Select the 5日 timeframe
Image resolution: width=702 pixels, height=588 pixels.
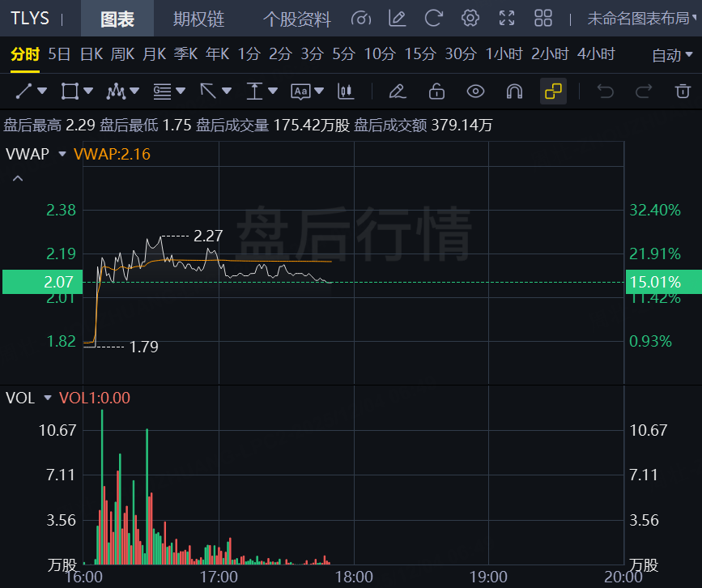coord(59,54)
